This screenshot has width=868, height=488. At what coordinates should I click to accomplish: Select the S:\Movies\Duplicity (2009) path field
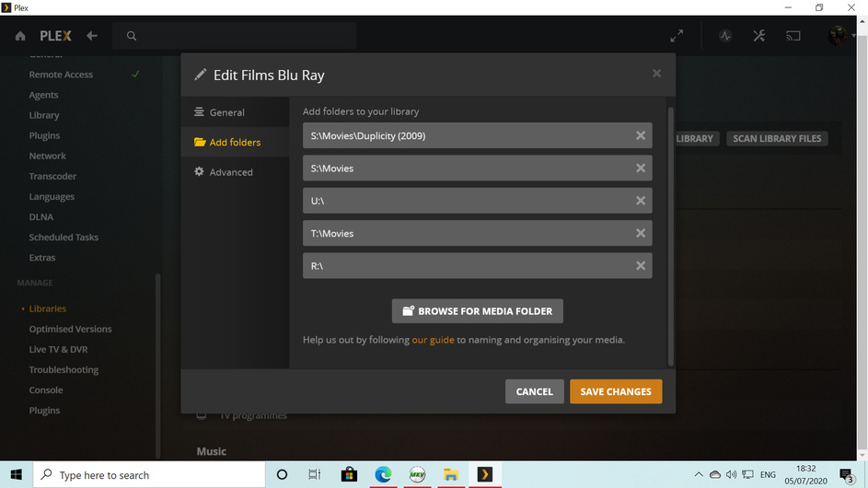pos(477,135)
